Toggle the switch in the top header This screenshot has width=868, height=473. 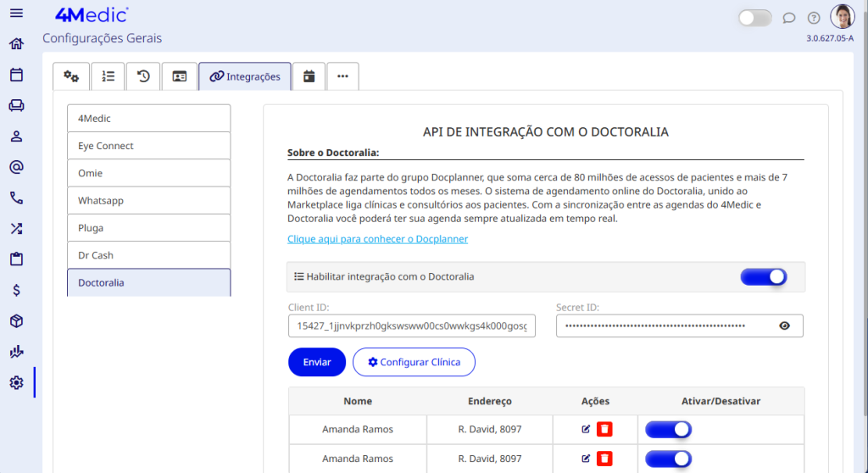coord(755,18)
